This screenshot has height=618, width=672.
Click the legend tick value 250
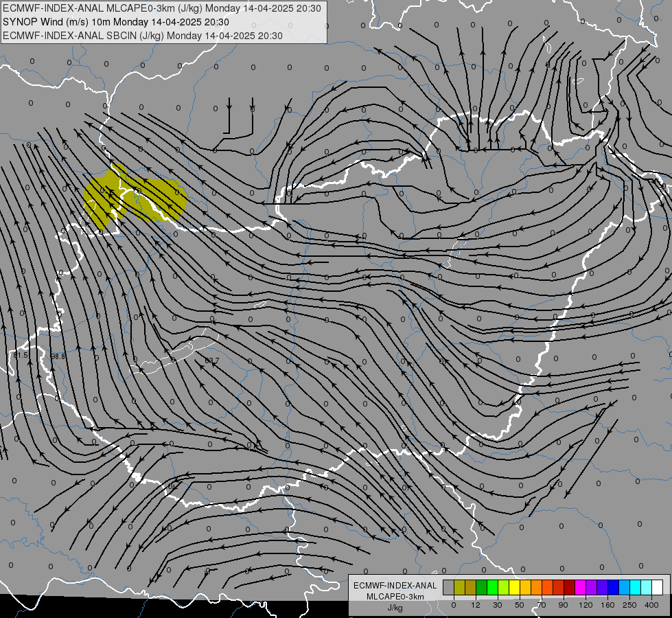click(x=629, y=605)
